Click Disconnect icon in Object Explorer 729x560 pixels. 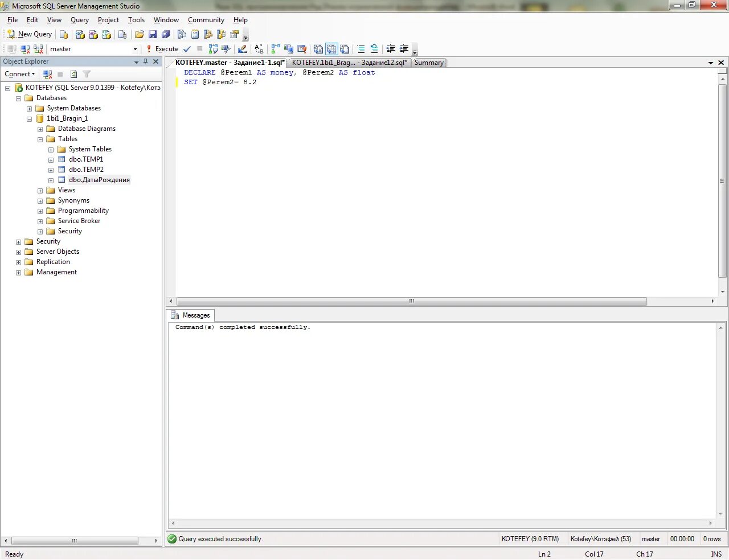coord(47,74)
